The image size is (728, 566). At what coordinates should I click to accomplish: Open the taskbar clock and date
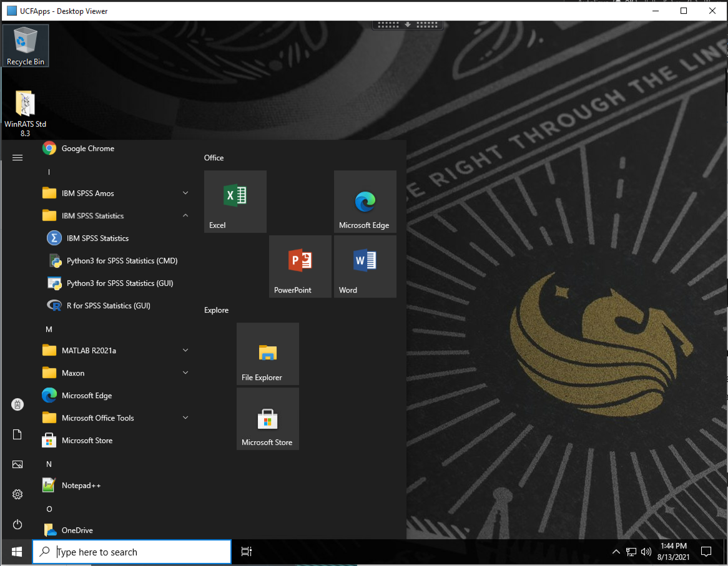673,552
